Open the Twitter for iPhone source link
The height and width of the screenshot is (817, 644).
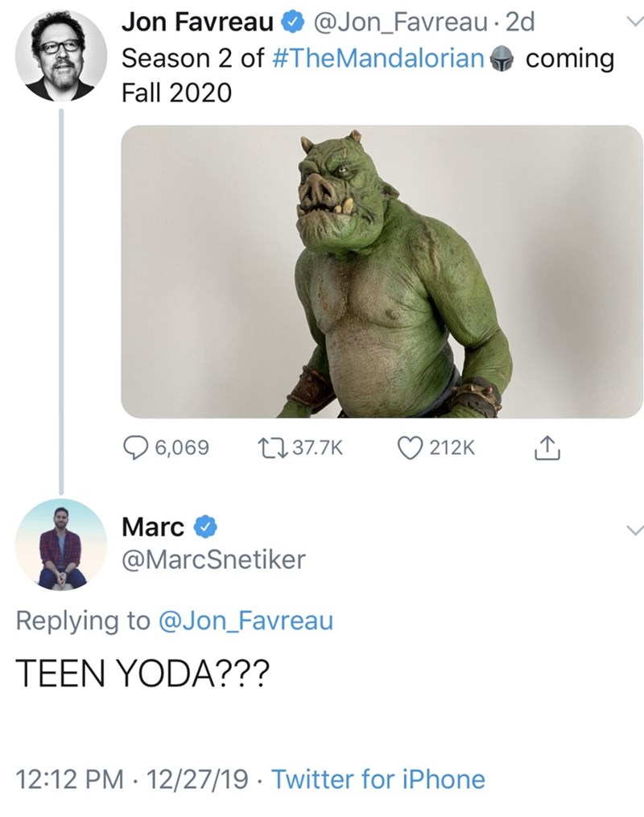pos(378,779)
